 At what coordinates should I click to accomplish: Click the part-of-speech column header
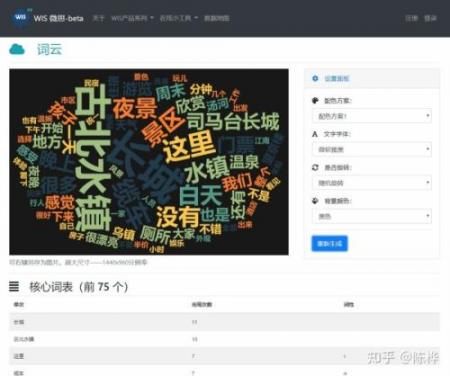pos(349,304)
